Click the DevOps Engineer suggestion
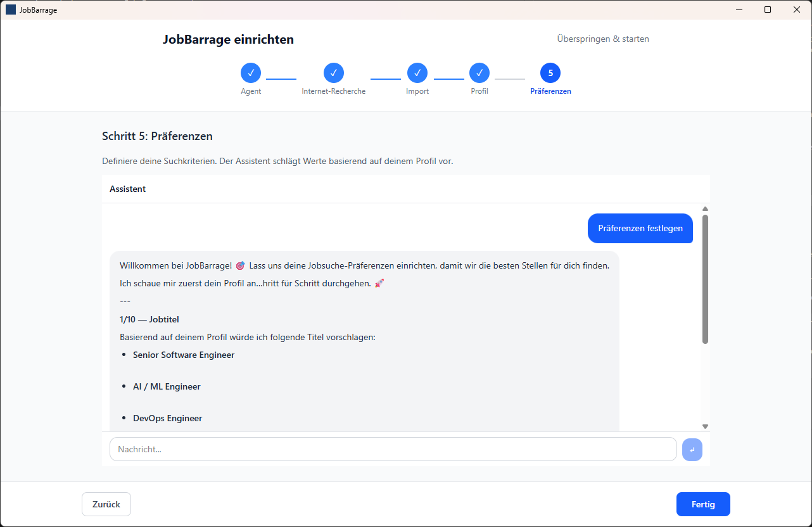Image resolution: width=812 pixels, height=527 pixels. click(168, 418)
